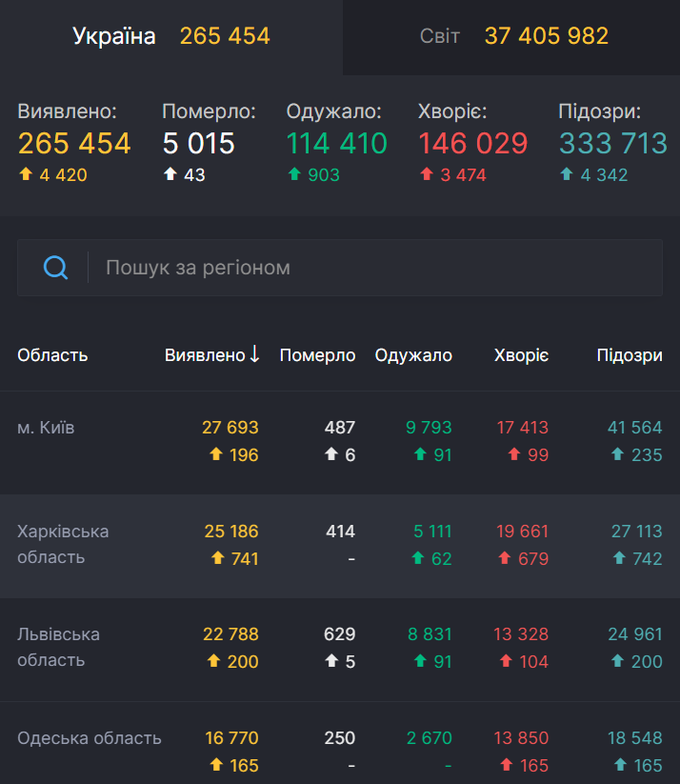Sort table by the Померло column
The width and height of the screenshot is (680, 784).
click(x=317, y=354)
